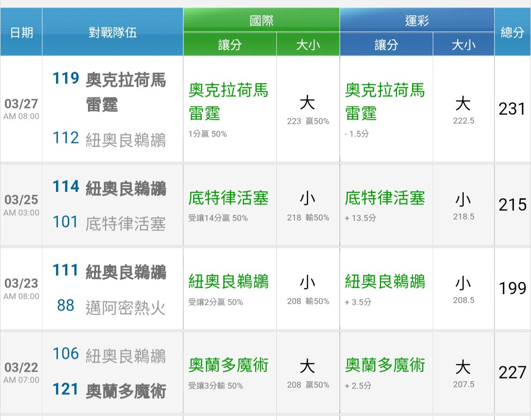Click 運彩 讓分 pick 紐奧良鵜鶘
The width and height of the screenshot is (531, 420).
(x=384, y=281)
